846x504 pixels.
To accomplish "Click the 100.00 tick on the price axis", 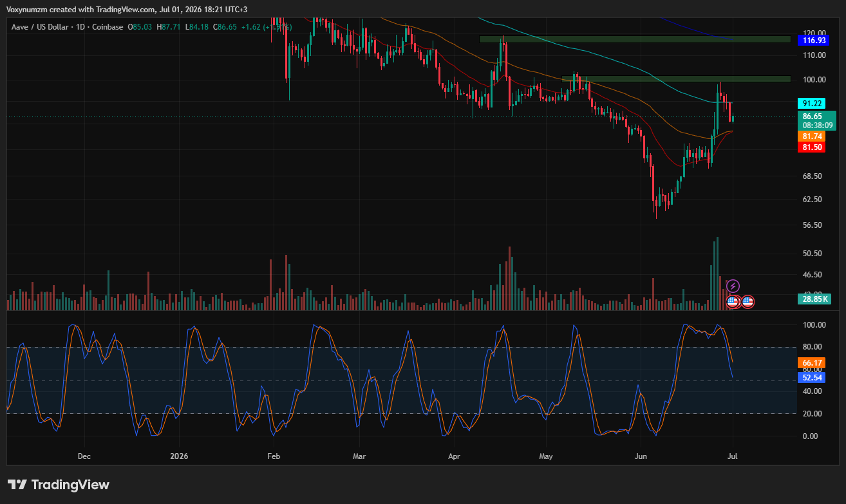I will (x=814, y=80).
